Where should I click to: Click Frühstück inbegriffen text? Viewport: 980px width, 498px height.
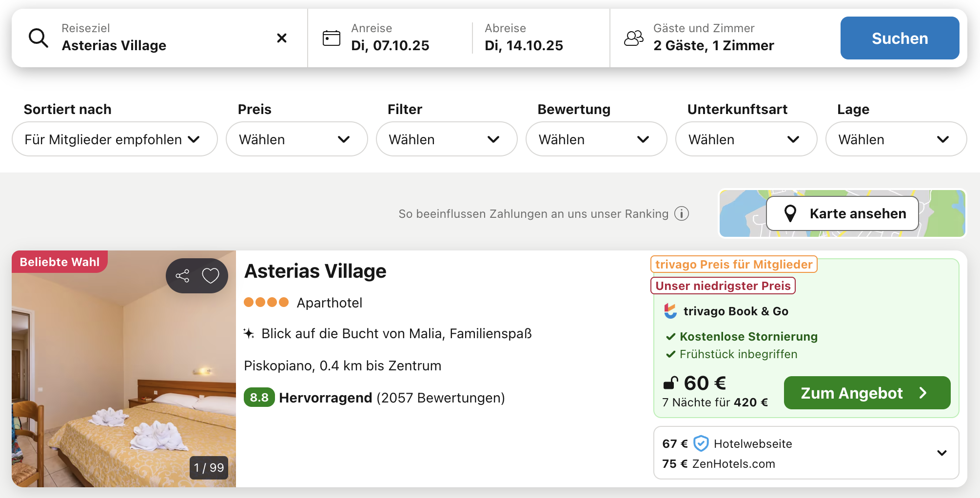[738, 354]
